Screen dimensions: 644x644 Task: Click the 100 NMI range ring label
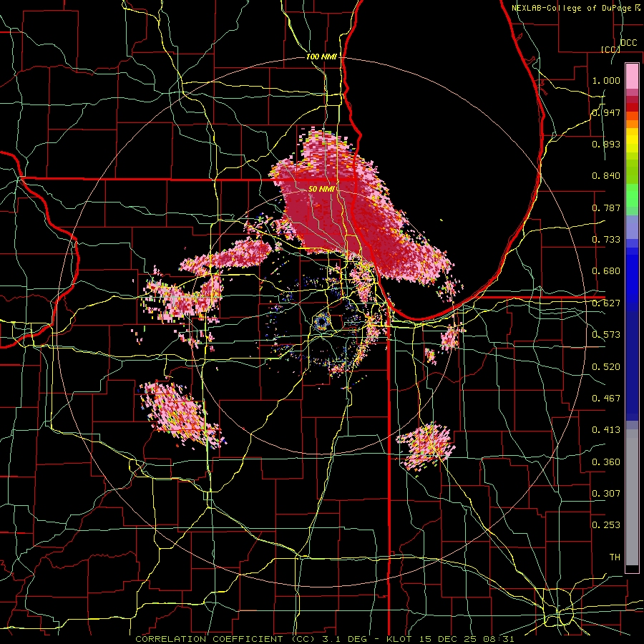pyautogui.click(x=321, y=57)
